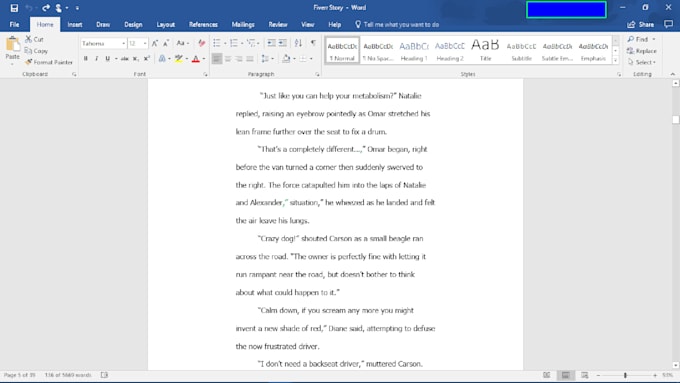Zoom out with the minus button

click(598, 375)
